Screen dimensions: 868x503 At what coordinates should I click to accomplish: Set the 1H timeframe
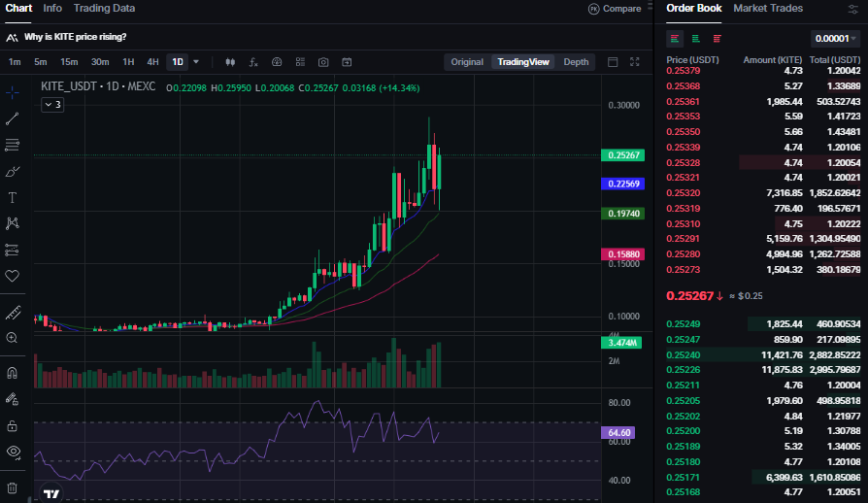128,62
